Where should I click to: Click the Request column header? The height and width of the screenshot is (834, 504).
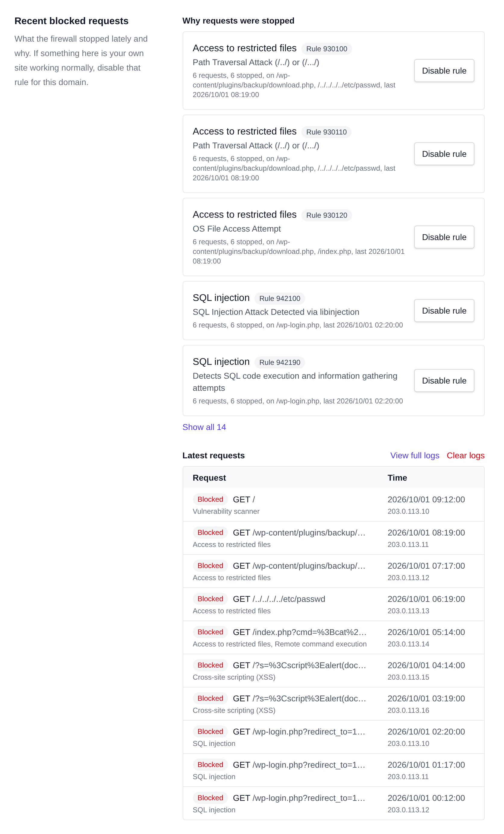pyautogui.click(x=209, y=478)
